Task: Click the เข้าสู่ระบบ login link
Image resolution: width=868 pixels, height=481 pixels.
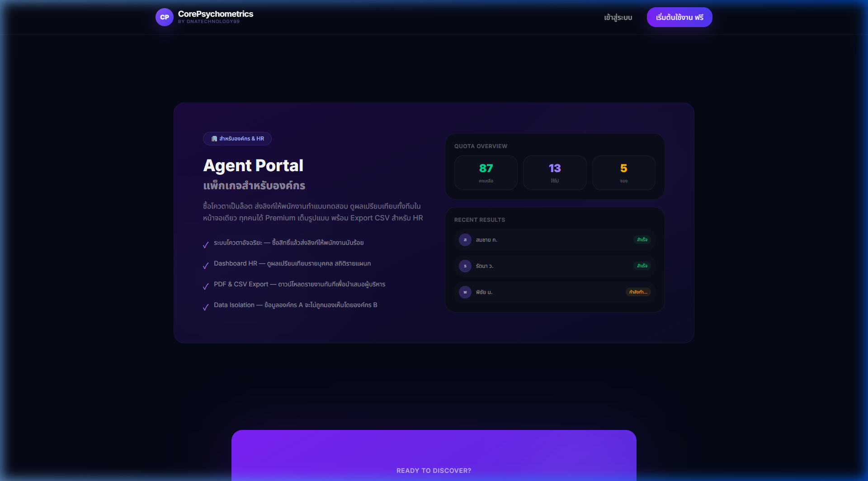Action: 618,18
